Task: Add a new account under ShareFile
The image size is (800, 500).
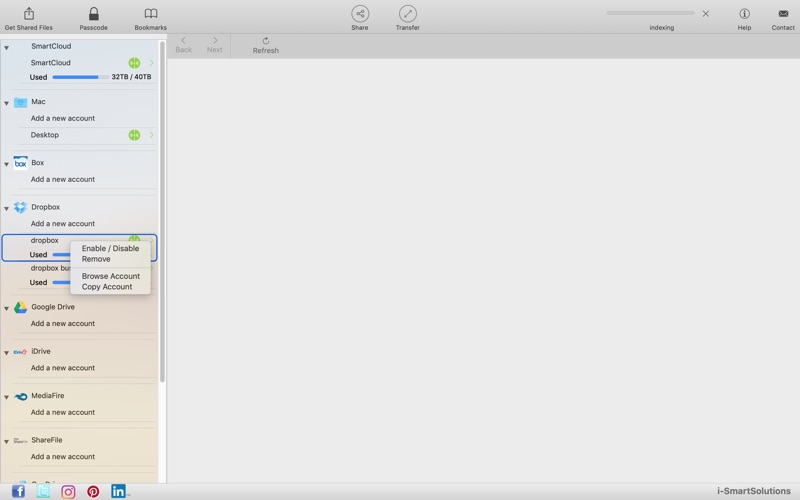Action: click(x=63, y=457)
